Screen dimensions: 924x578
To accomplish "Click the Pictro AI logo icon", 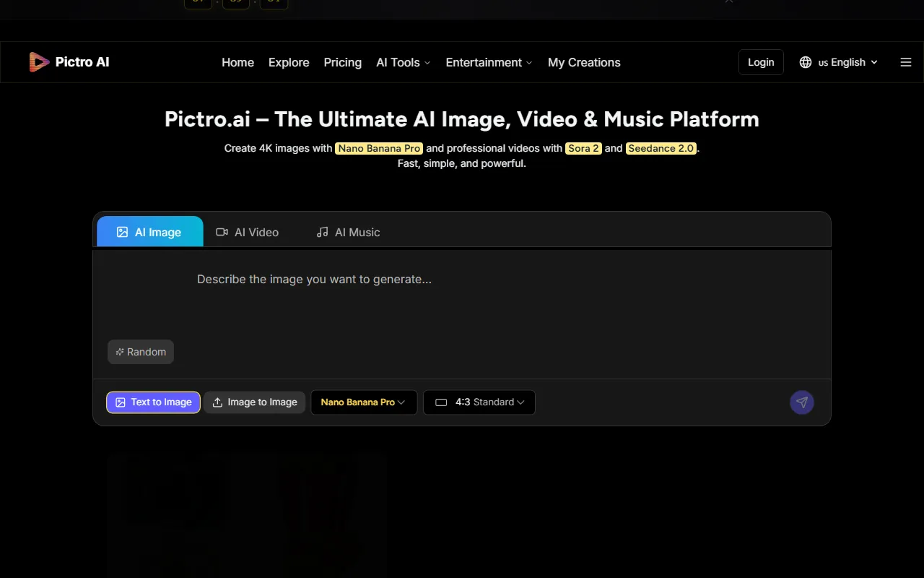I will pyautogui.click(x=39, y=62).
